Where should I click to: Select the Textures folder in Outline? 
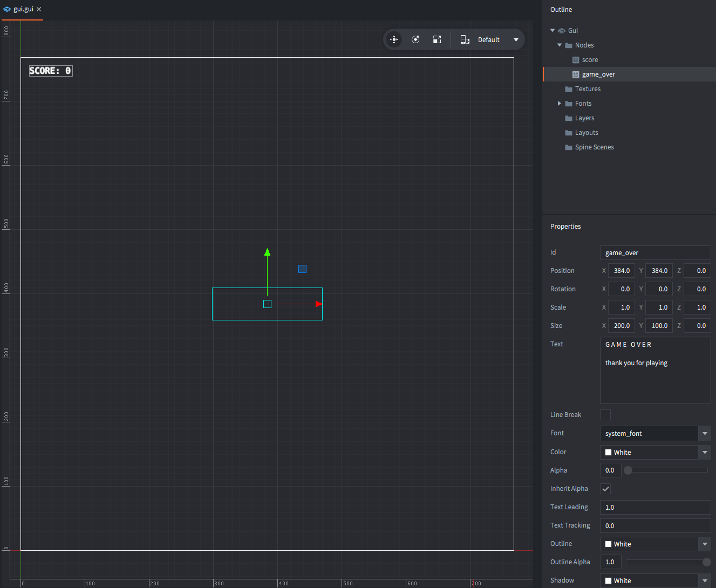[x=588, y=89]
